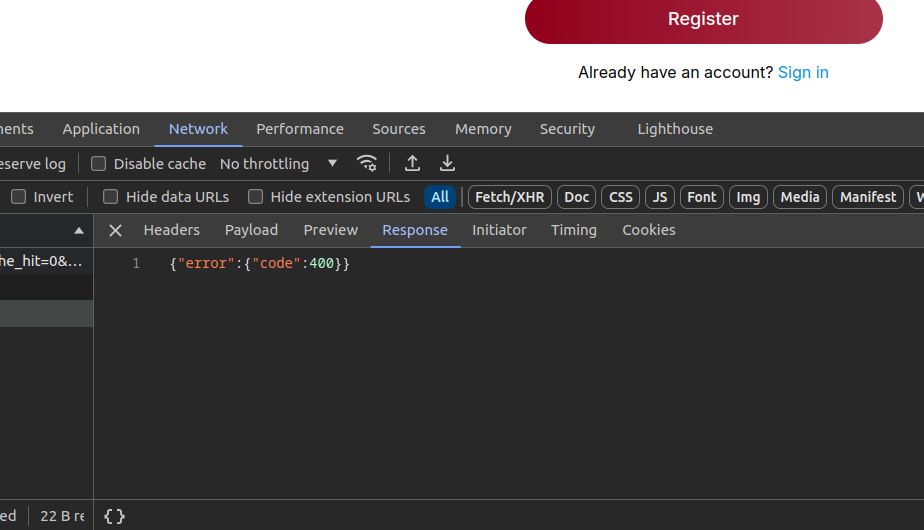This screenshot has height=530, width=924.
Task: Follow the Sign in link
Action: 803,72
